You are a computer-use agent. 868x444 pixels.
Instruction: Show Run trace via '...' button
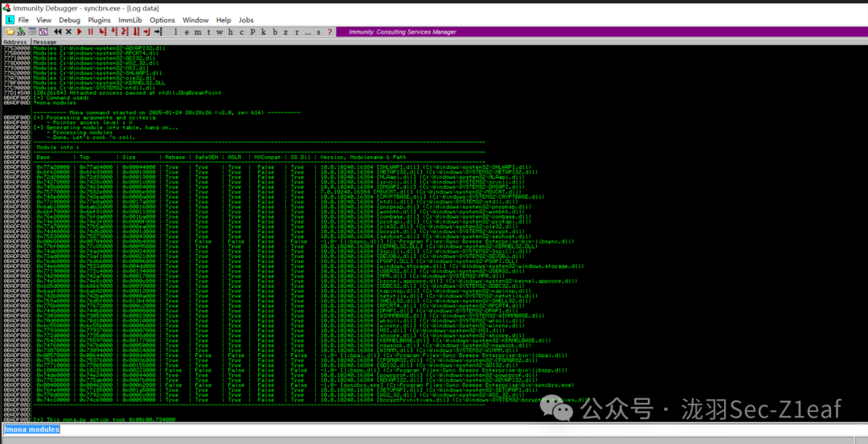tap(308, 32)
